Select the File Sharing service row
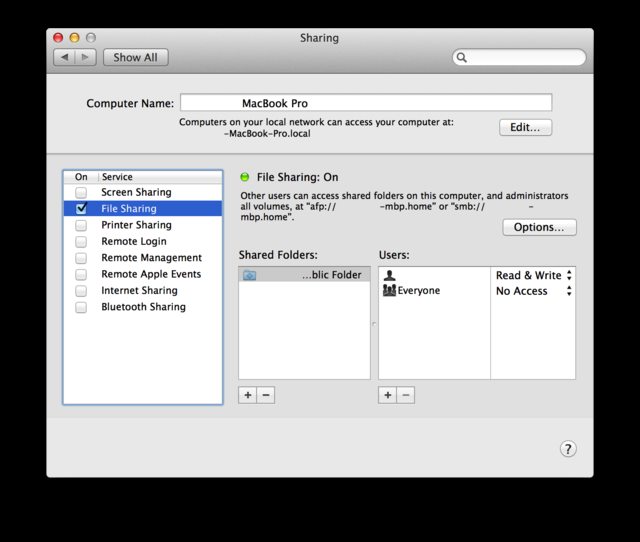The height and width of the screenshot is (542, 640). tap(143, 209)
